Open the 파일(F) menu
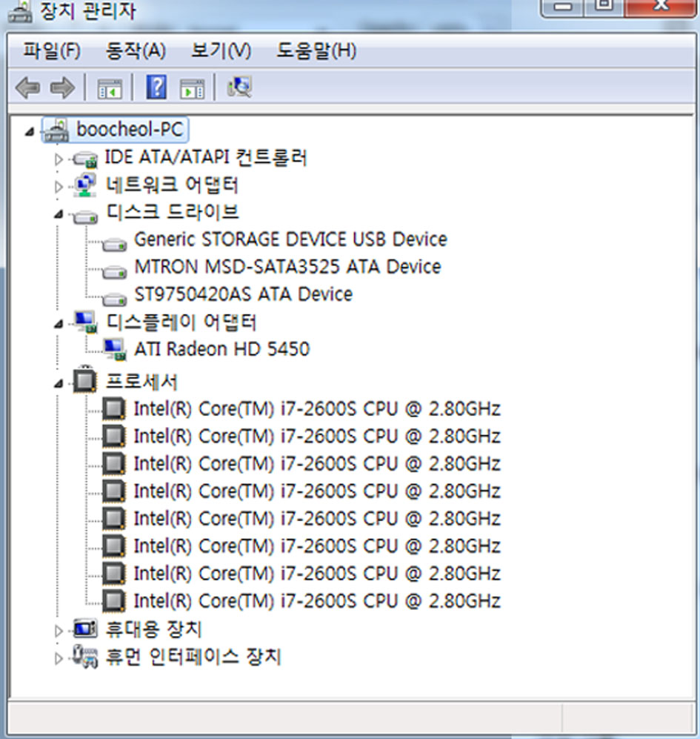The image size is (700, 739). 53,50
